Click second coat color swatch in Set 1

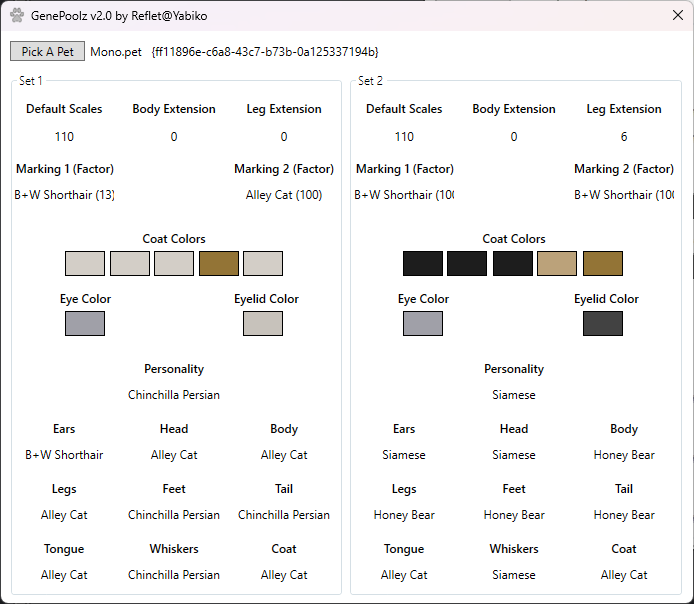click(130, 263)
